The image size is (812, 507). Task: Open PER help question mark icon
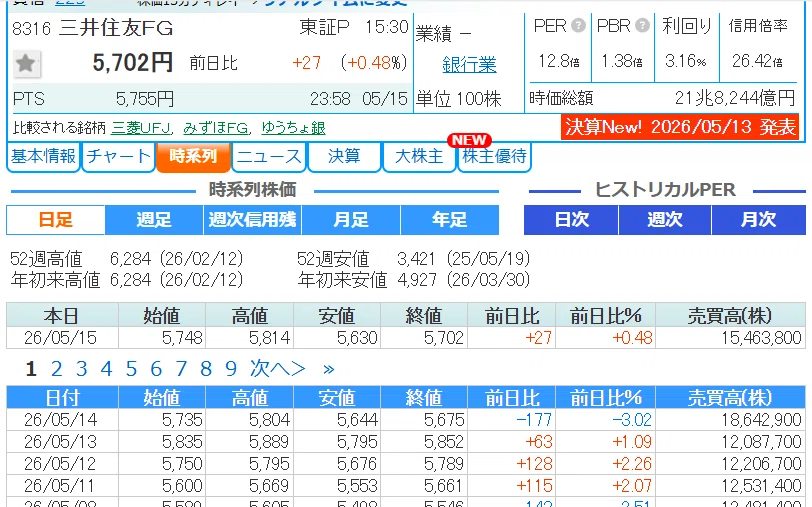[578, 25]
